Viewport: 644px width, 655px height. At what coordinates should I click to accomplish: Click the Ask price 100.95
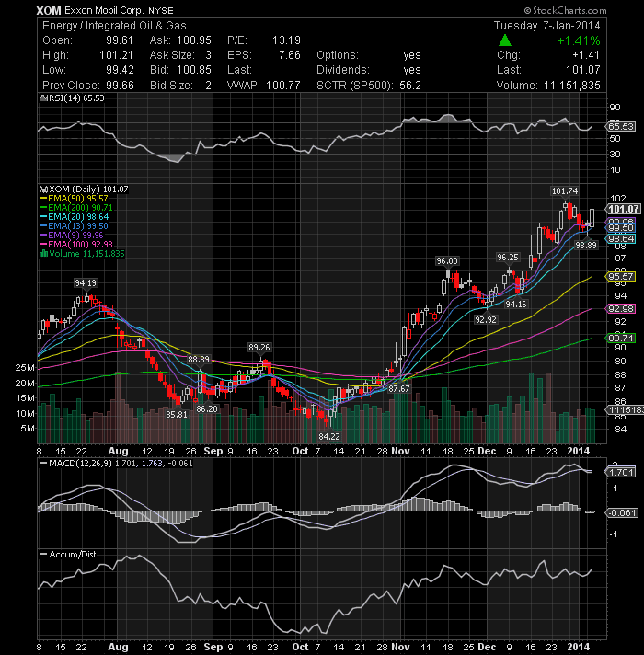[194, 40]
